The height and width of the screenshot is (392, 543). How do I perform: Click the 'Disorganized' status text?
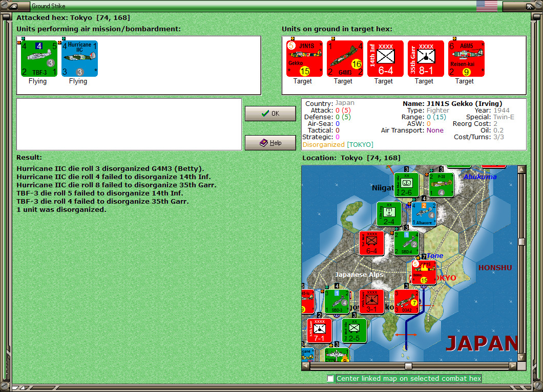point(323,145)
